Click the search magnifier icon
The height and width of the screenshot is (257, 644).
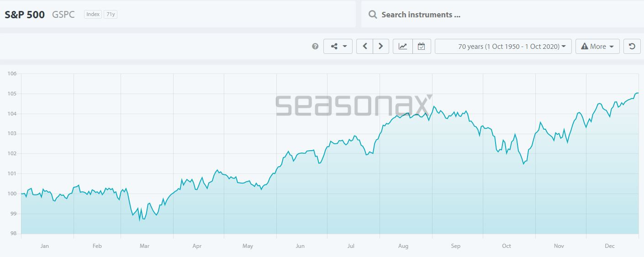point(373,15)
